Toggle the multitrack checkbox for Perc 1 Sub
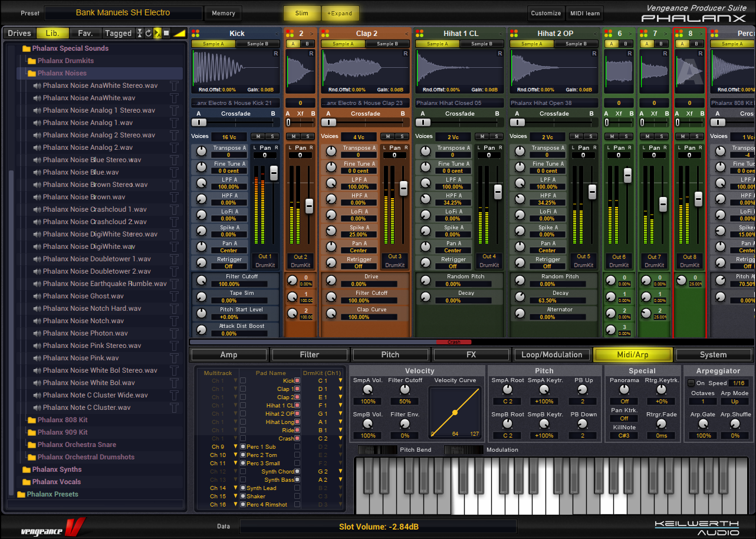The width and height of the screenshot is (756, 539). coord(243,447)
